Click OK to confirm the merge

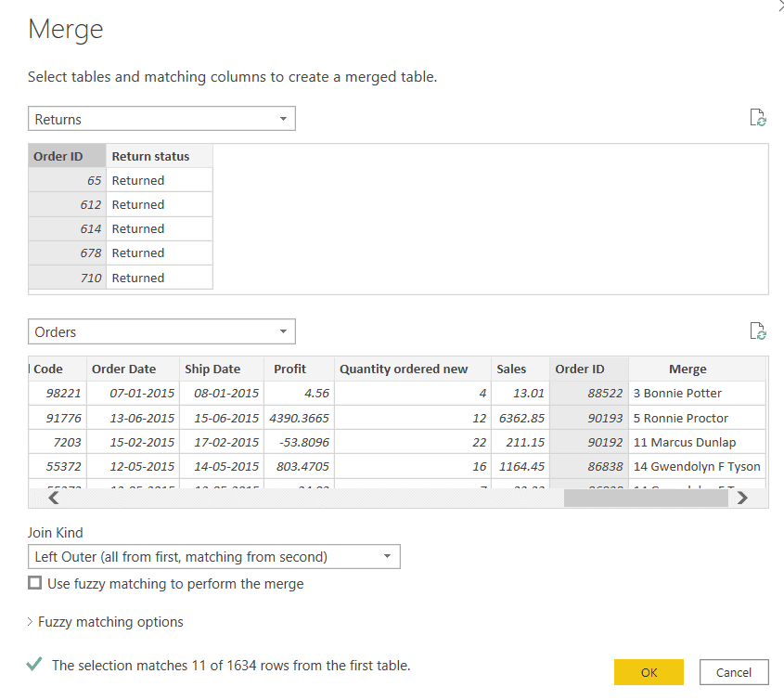click(x=649, y=671)
